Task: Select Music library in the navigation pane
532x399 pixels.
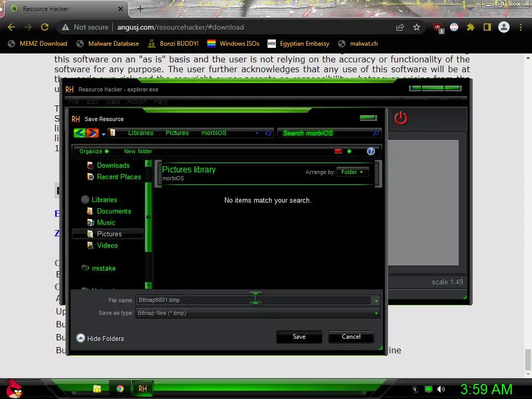Action: pyautogui.click(x=106, y=223)
